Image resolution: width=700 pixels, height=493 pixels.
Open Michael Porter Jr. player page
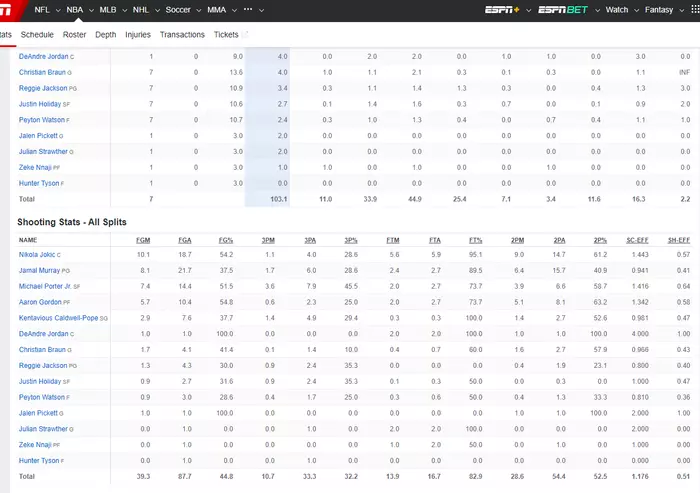pyautogui.click(x=45, y=286)
